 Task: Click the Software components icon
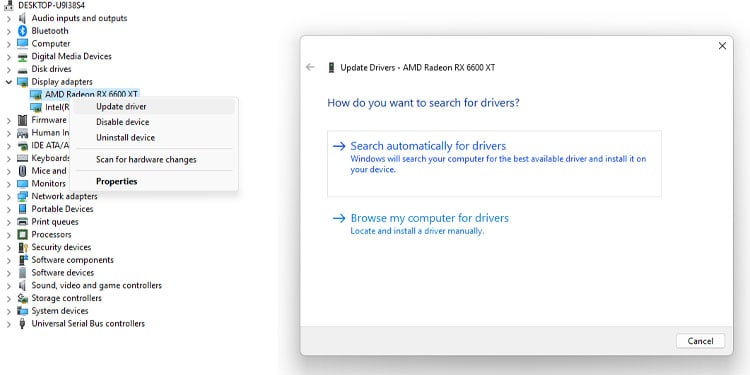22,260
